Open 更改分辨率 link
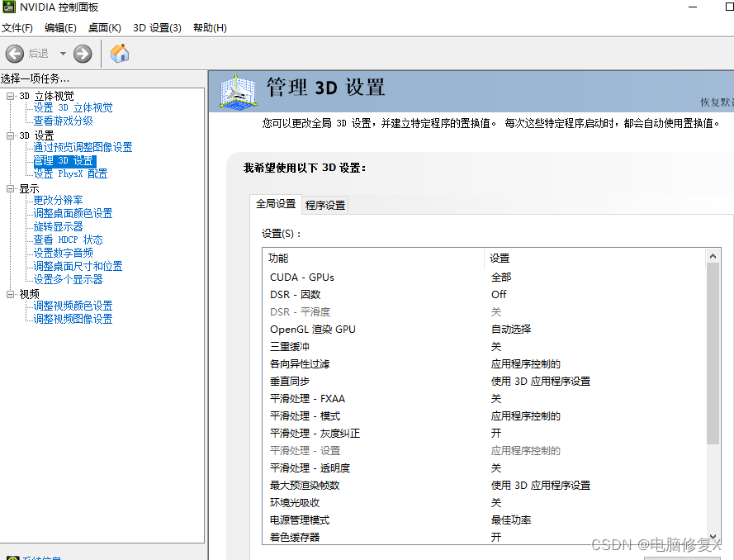 click(x=58, y=201)
